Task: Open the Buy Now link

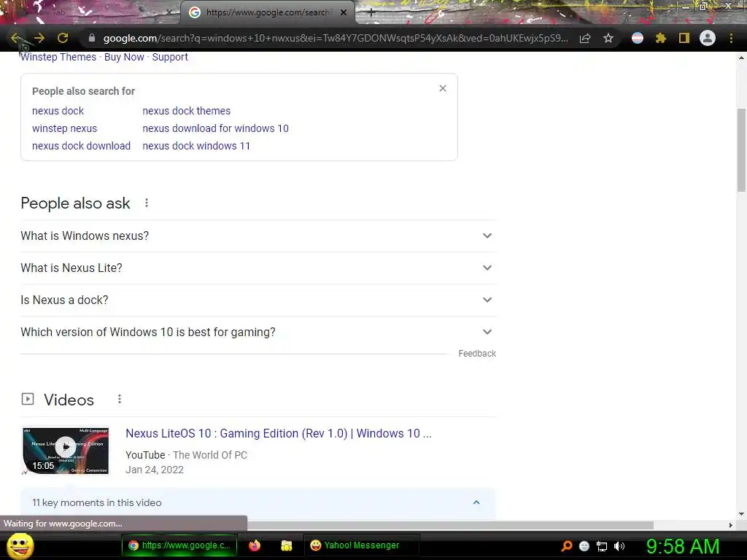Action: tap(124, 57)
